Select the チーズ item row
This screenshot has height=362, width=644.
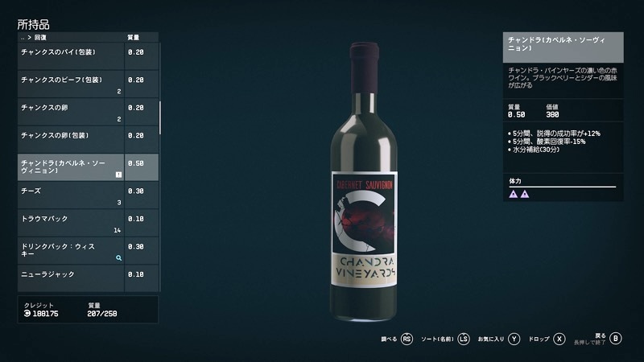(88, 195)
